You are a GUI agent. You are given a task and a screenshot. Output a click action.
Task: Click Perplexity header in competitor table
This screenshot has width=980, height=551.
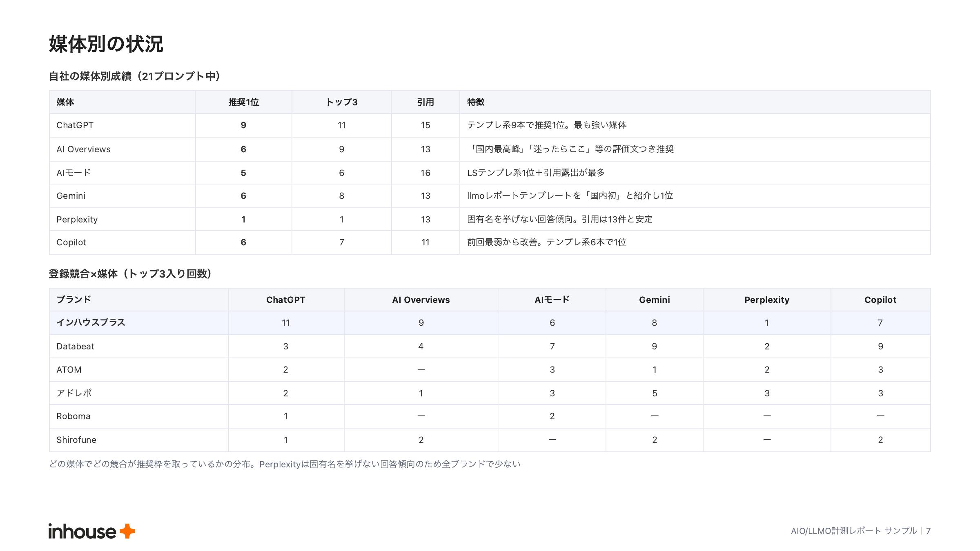(x=767, y=300)
